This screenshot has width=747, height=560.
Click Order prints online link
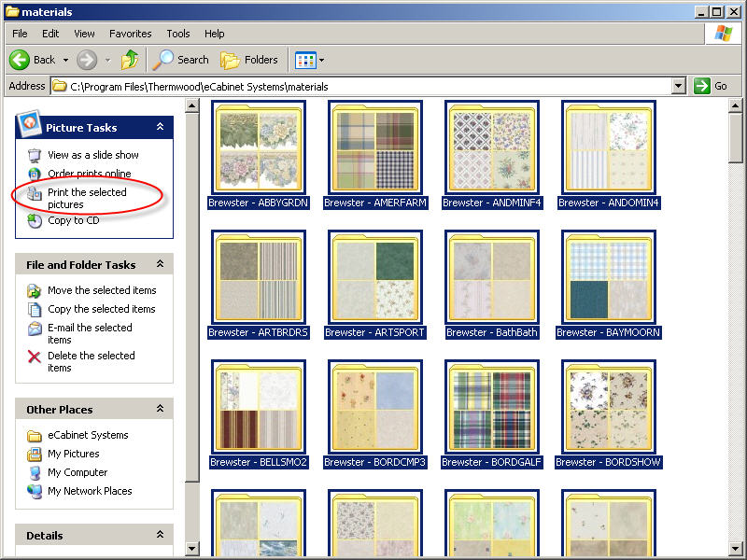[89, 174]
